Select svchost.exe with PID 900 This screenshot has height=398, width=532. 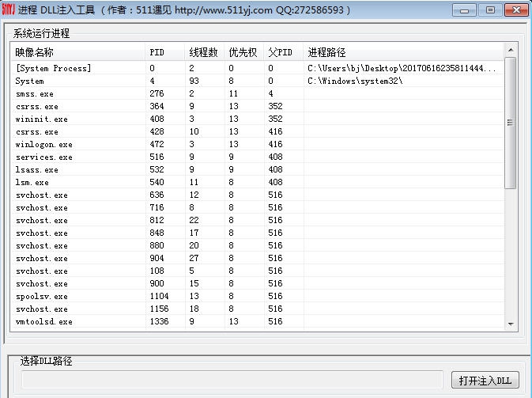pyautogui.click(x=257, y=283)
